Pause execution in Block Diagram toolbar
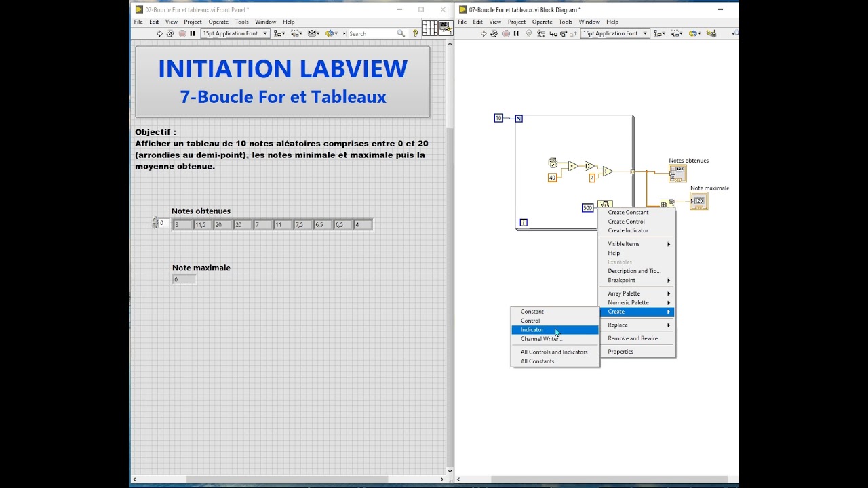 [516, 33]
